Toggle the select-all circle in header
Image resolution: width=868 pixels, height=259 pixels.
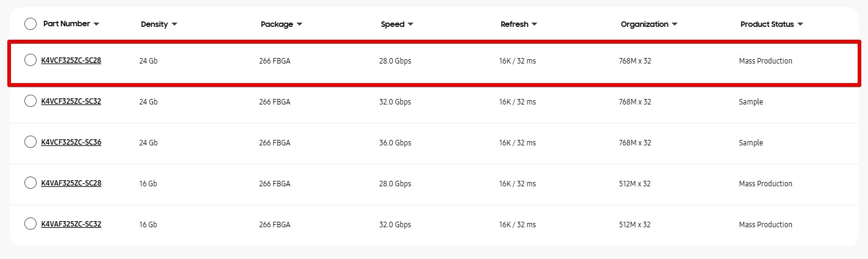coord(30,24)
